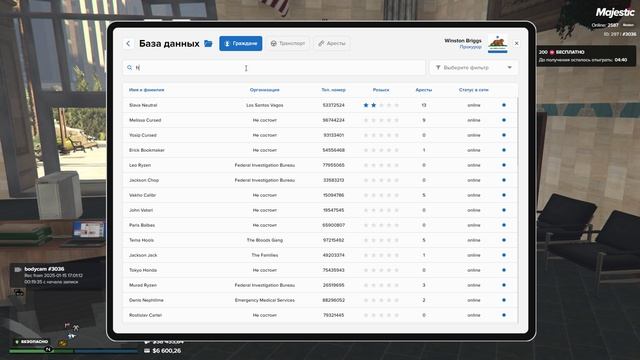Click the magnifier icon in the search bar
The width and height of the screenshot is (640, 360).
(129, 68)
